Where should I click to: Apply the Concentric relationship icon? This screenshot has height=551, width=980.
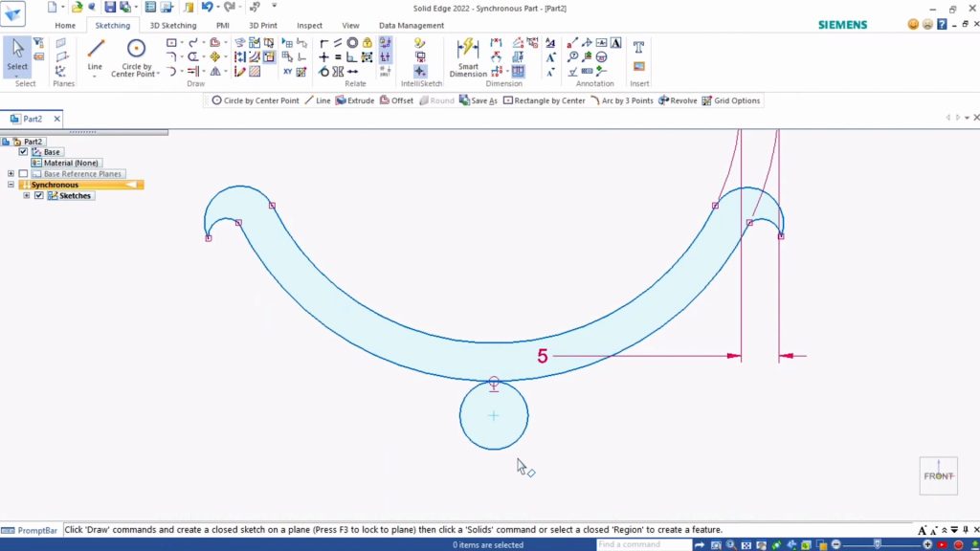352,43
